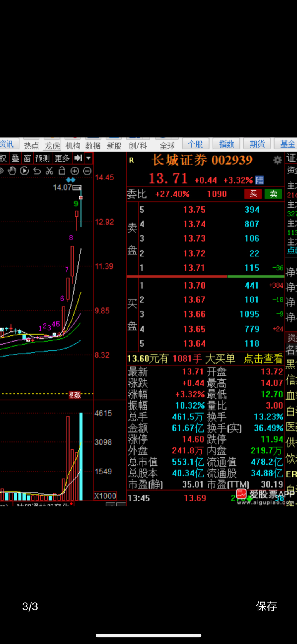Select buy level 5 price 13.64

pyautogui.click(x=194, y=343)
